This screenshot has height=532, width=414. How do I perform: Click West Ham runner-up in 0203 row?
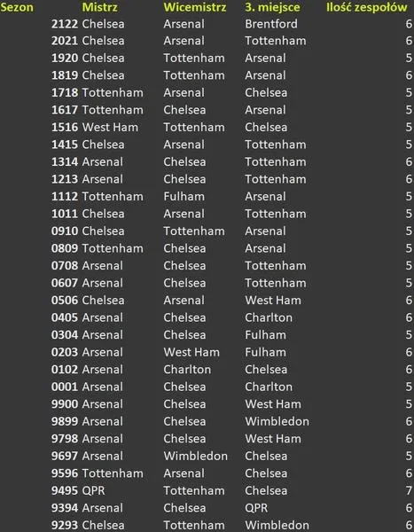click(x=191, y=353)
